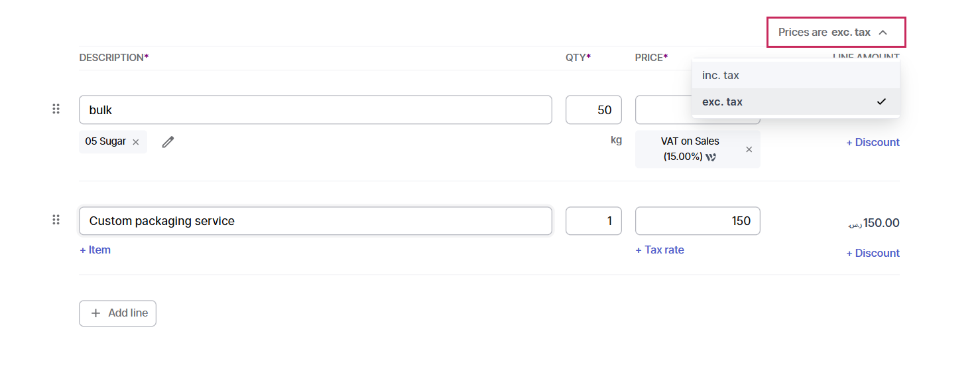The image size is (980, 367).
Task: Click the pencil edit icon beside 05 Sugar
Action: point(168,142)
